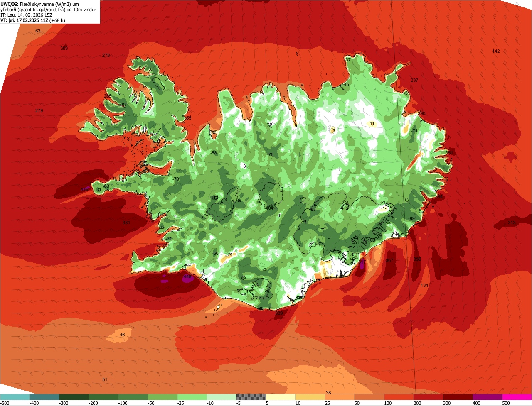Click the -76 value in north-central Iceland
Image resolution: width=532 pixels, height=406 pixels.
[270, 154]
